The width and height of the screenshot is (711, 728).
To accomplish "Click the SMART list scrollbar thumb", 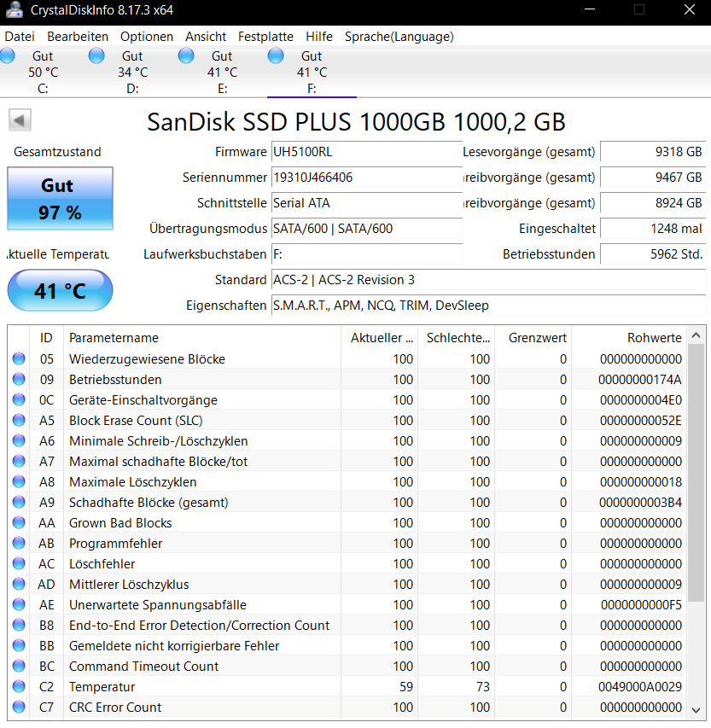I will point(696,473).
